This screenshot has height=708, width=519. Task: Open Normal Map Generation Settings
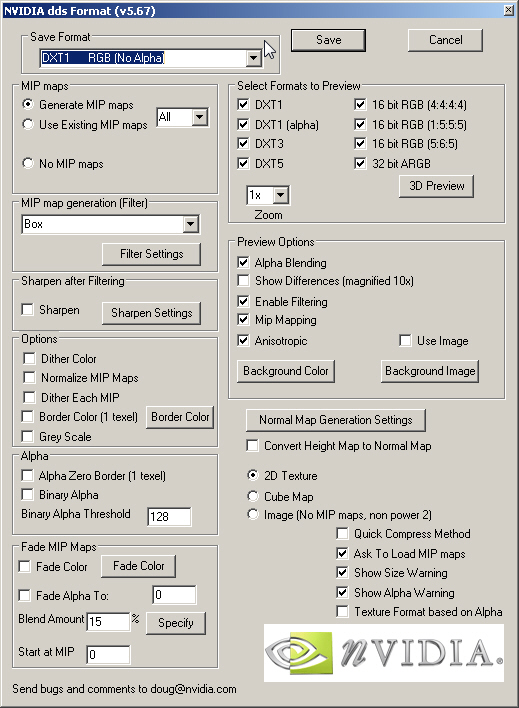click(x=336, y=420)
